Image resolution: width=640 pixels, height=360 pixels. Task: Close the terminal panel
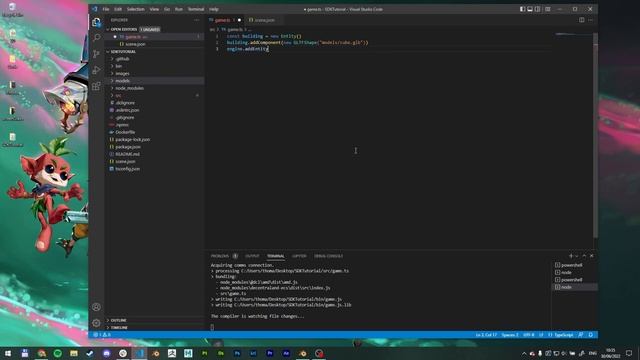pos(592,256)
